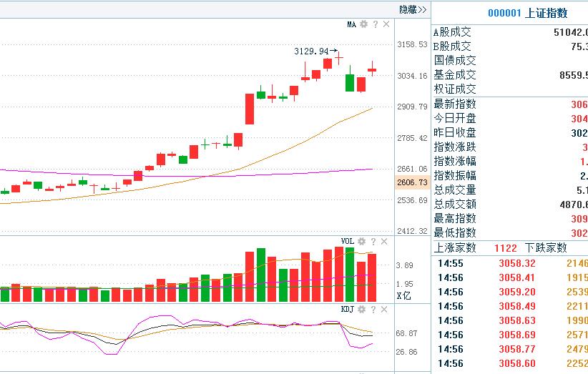Open the 000001 上证指数 title link

point(528,13)
